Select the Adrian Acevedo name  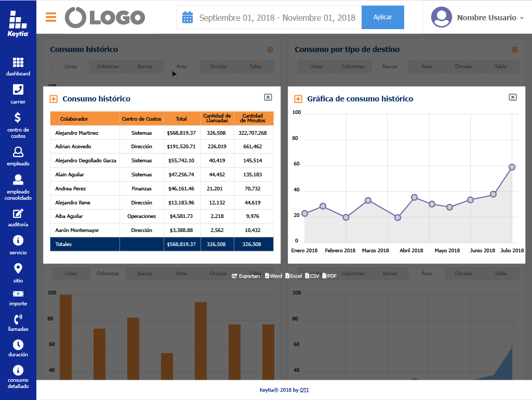click(73, 147)
